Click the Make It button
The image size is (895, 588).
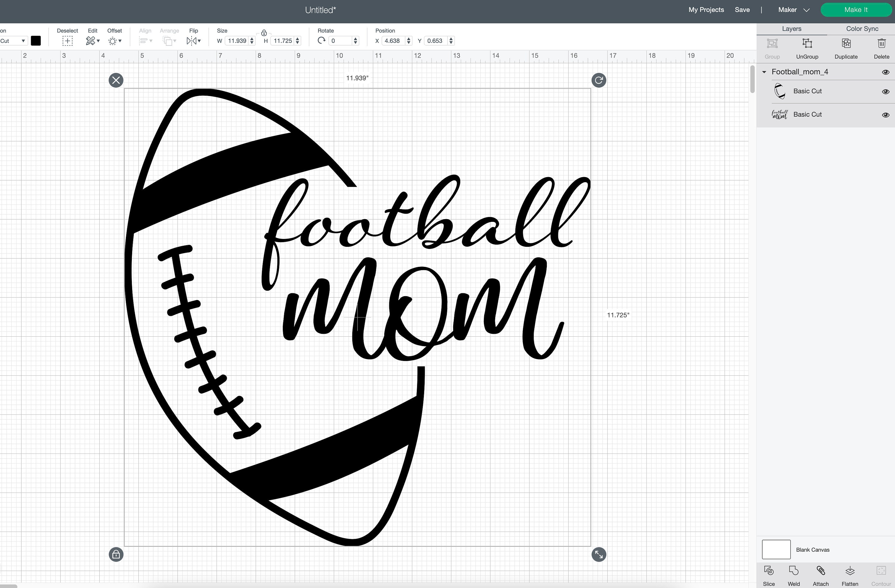[856, 10]
